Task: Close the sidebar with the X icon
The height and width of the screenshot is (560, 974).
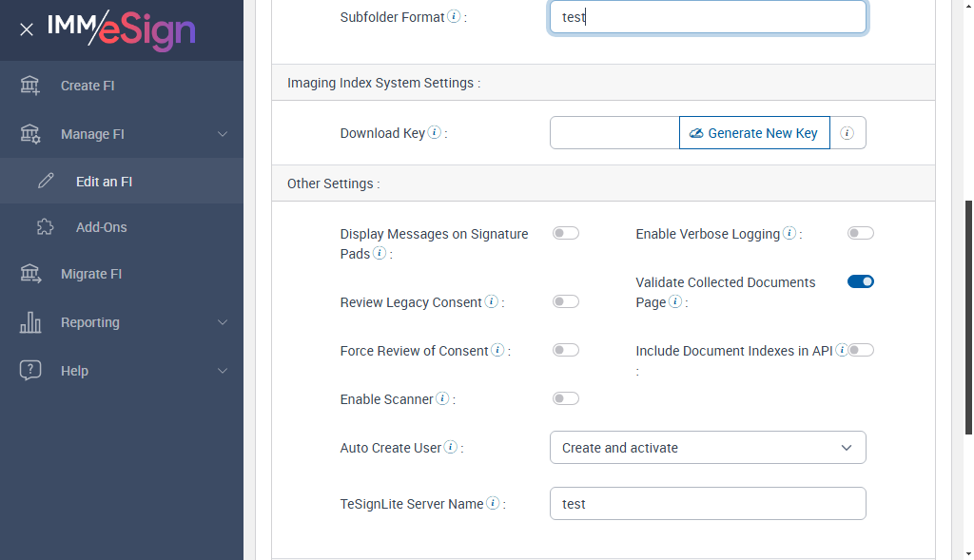Action: (x=27, y=29)
